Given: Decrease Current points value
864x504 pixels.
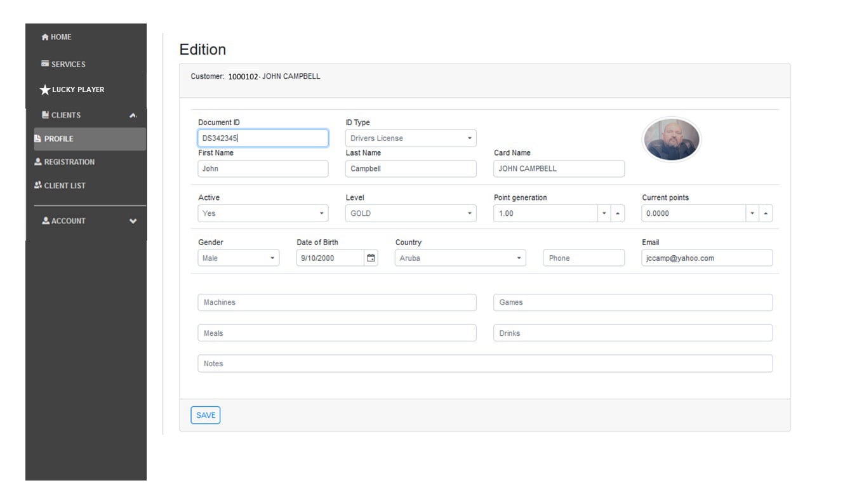Looking at the screenshot, I should tap(752, 213).
